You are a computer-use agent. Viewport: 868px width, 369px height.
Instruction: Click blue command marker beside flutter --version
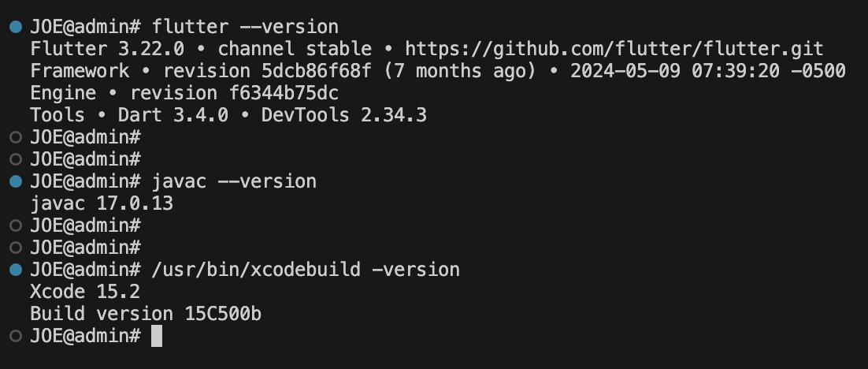(16, 27)
